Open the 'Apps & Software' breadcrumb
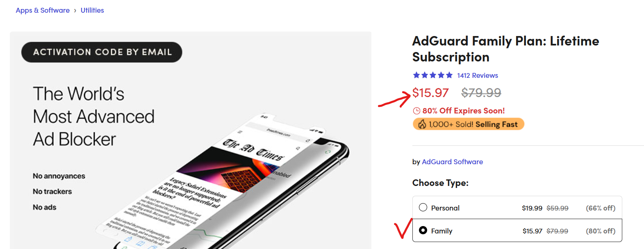644x249 pixels. click(x=43, y=10)
